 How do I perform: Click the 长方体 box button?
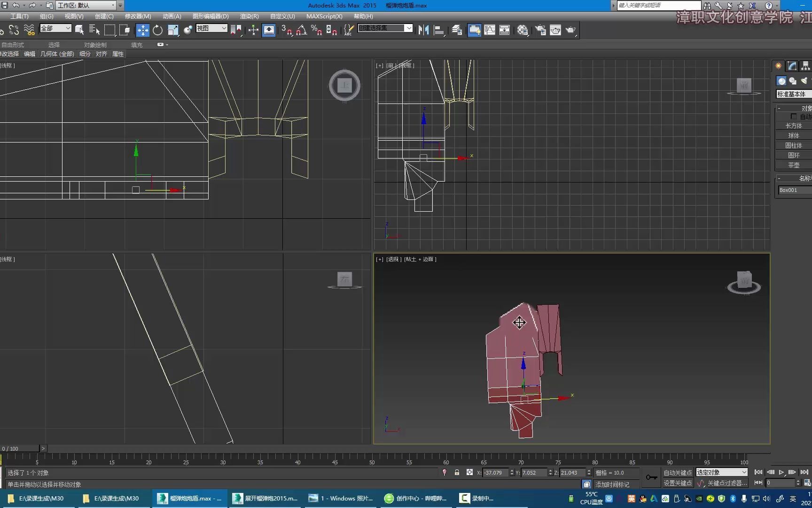[794, 126]
